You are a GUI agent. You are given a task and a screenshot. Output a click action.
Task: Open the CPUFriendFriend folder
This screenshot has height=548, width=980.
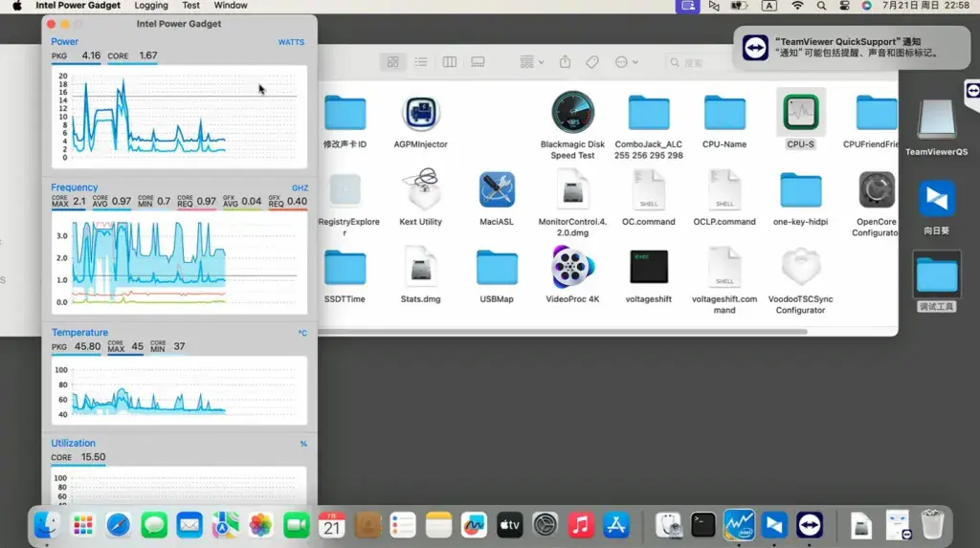point(877,113)
